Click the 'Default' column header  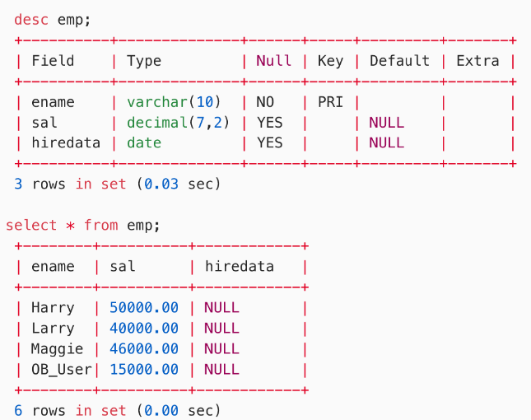tap(399, 61)
